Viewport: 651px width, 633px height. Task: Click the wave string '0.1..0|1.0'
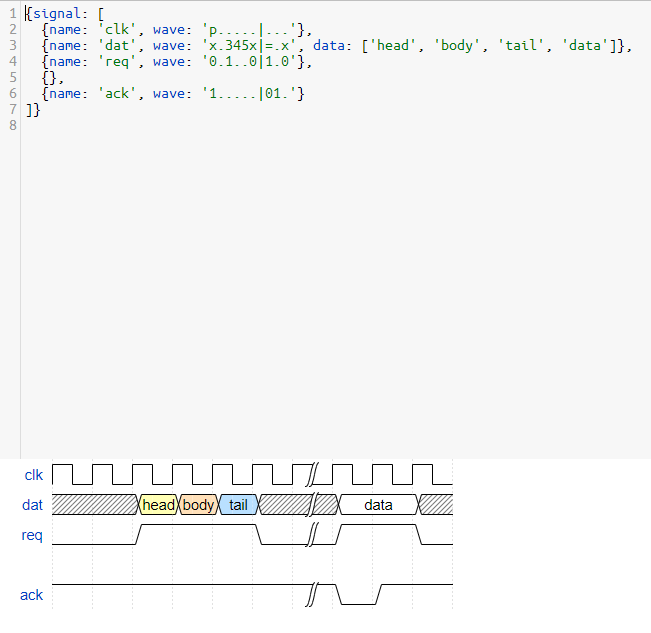point(249,61)
